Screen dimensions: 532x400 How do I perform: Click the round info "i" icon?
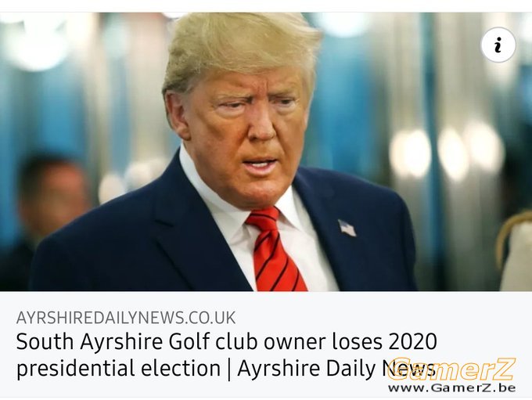tap(498, 45)
